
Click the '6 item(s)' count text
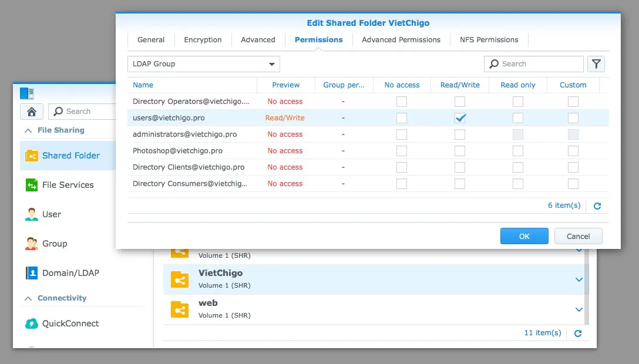point(564,205)
